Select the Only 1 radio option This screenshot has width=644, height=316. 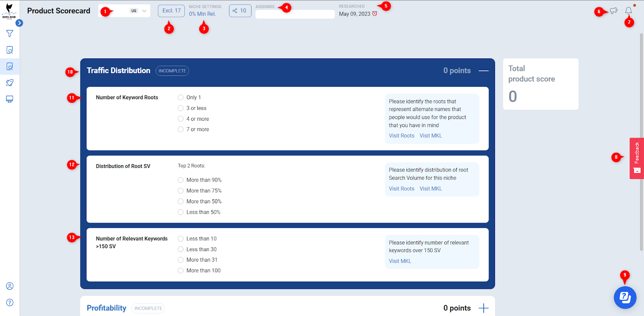point(181,97)
